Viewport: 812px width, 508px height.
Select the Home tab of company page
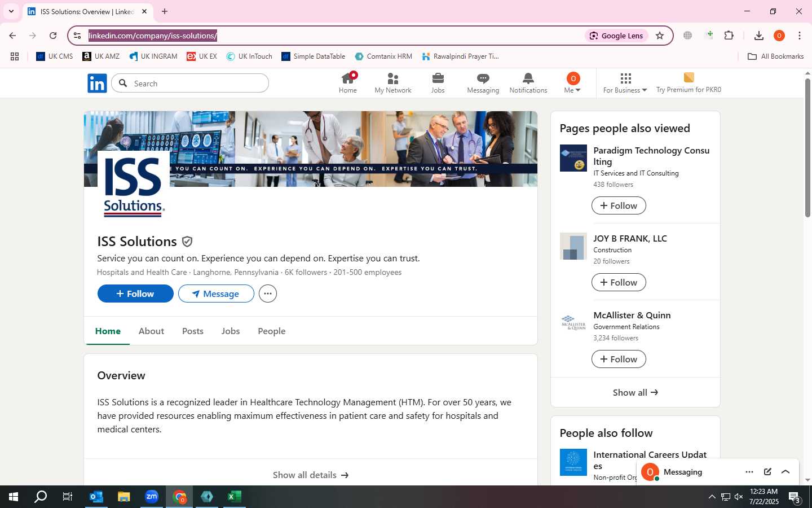(108, 331)
